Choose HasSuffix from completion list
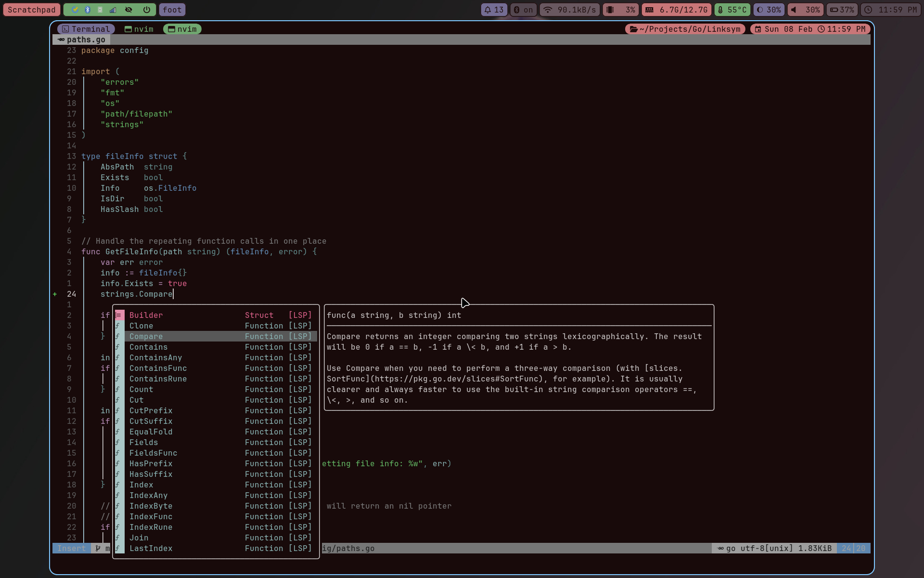Image resolution: width=924 pixels, height=578 pixels. pyautogui.click(x=216, y=474)
